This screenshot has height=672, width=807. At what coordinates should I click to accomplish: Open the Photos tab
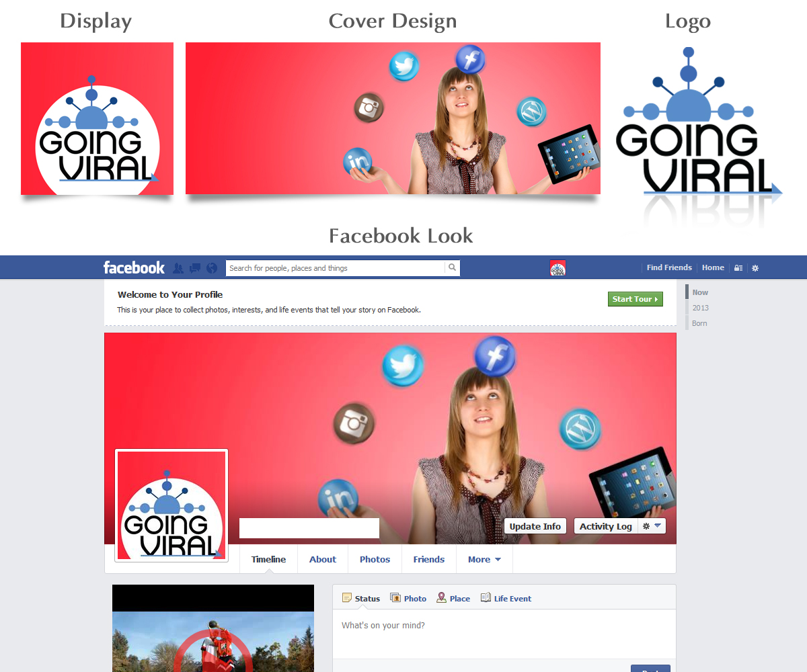click(374, 558)
